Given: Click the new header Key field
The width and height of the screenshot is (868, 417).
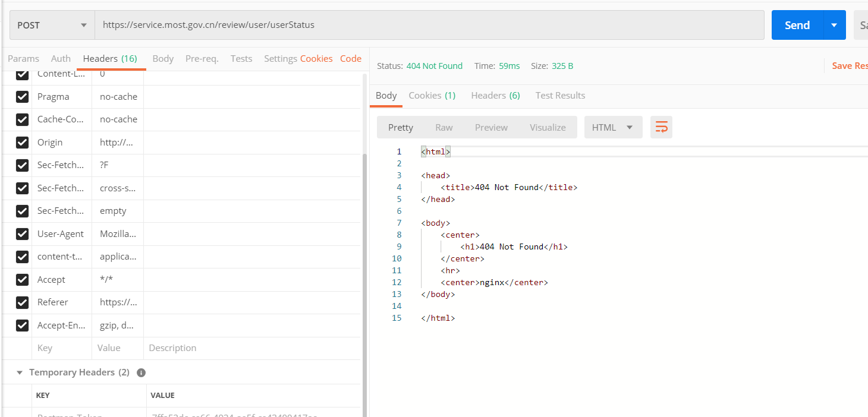Looking at the screenshot, I should [x=62, y=348].
